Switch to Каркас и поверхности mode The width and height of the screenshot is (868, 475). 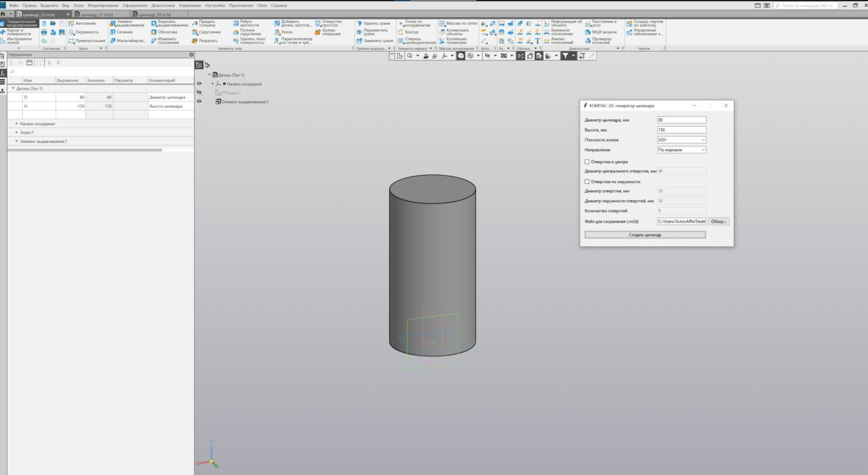18,31
